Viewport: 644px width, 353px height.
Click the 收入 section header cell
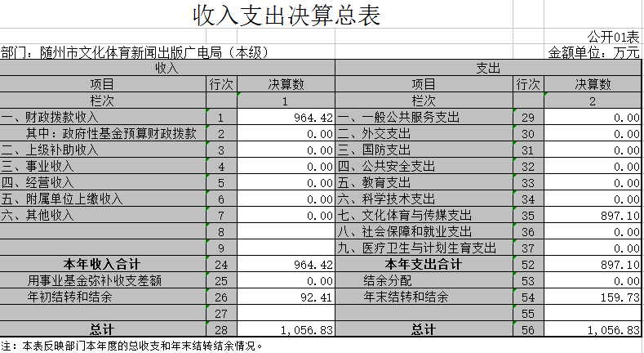[167, 69]
